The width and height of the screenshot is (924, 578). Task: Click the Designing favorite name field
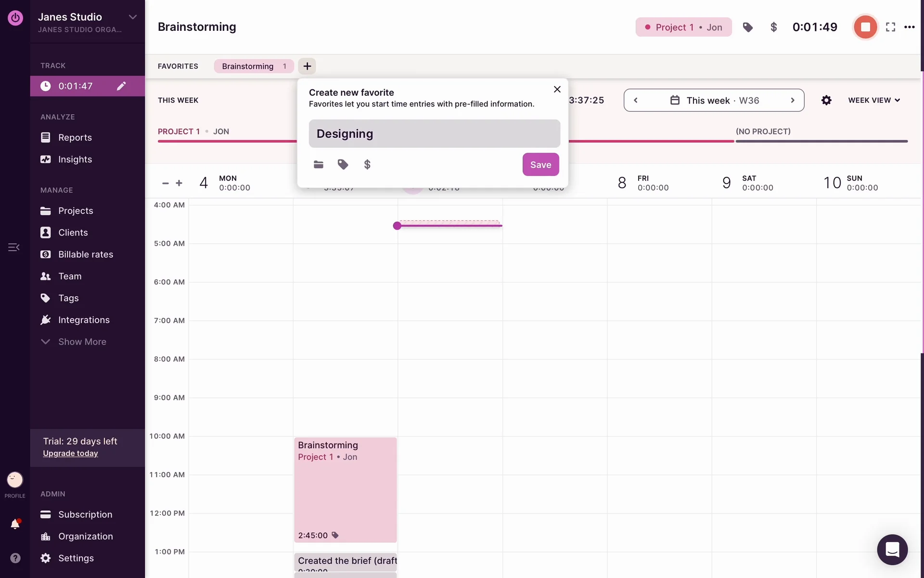point(434,133)
